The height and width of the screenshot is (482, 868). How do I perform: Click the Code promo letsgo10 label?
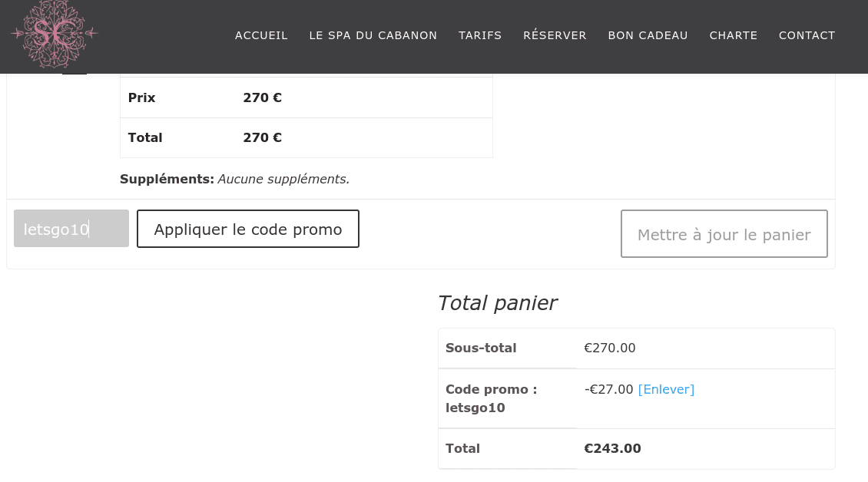coord(491,398)
